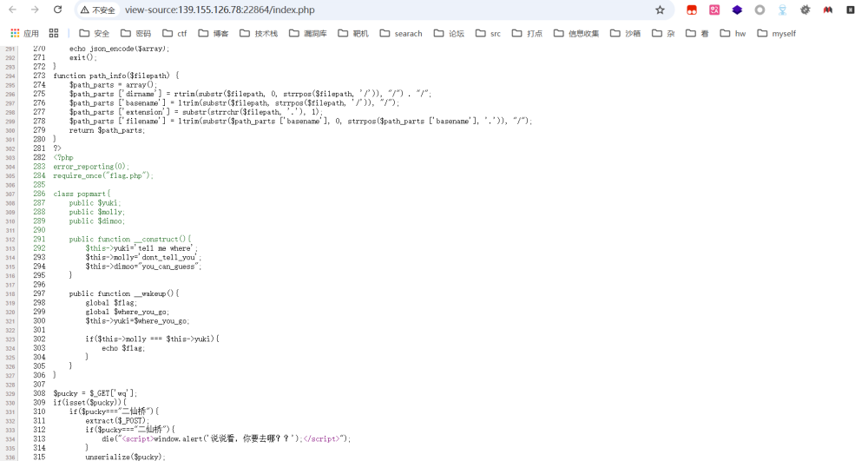Open the ctf bookmark folder

[174, 33]
